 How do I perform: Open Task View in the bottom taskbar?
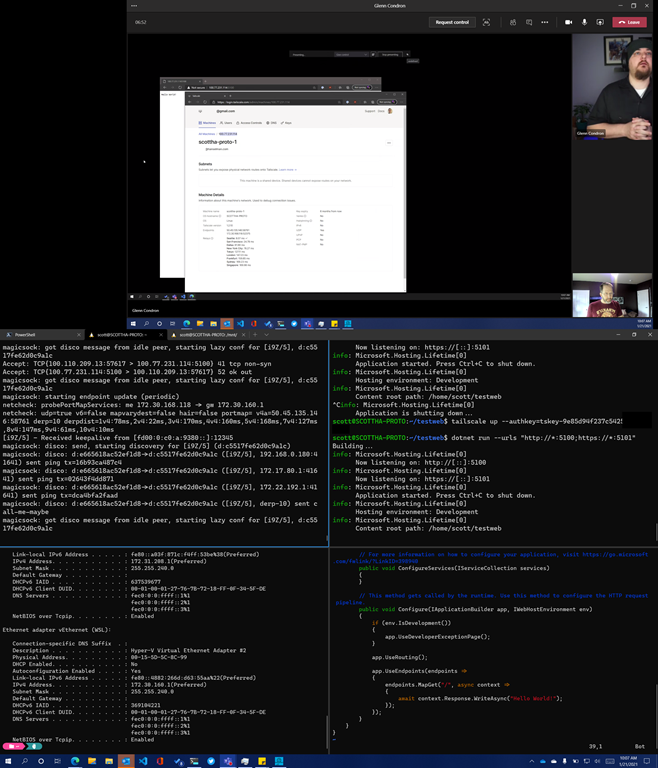tap(58, 761)
